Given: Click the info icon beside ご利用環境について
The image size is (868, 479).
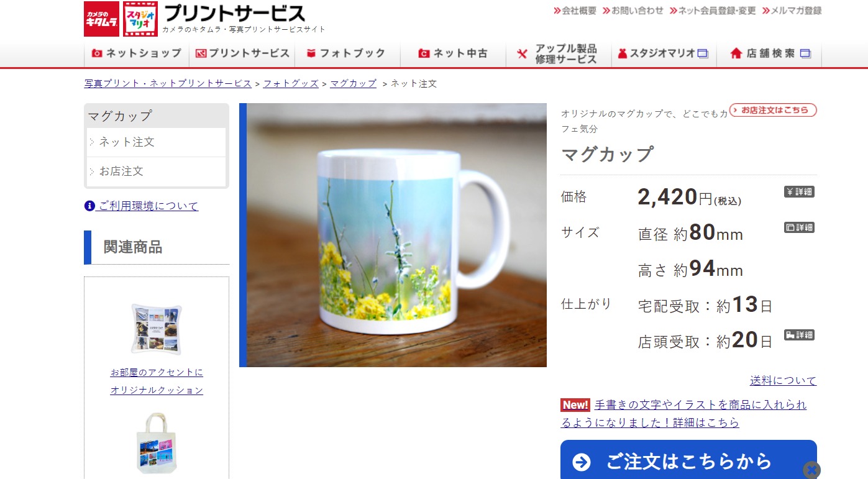Looking at the screenshot, I should coord(89,206).
